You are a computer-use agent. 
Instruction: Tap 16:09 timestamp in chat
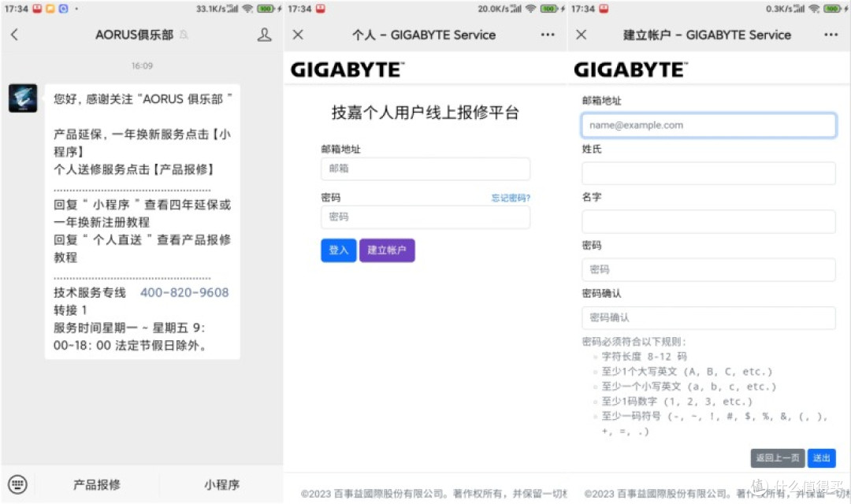(142, 65)
